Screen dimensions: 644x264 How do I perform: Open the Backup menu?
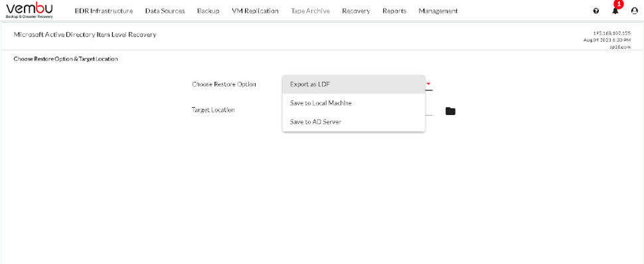(208, 11)
